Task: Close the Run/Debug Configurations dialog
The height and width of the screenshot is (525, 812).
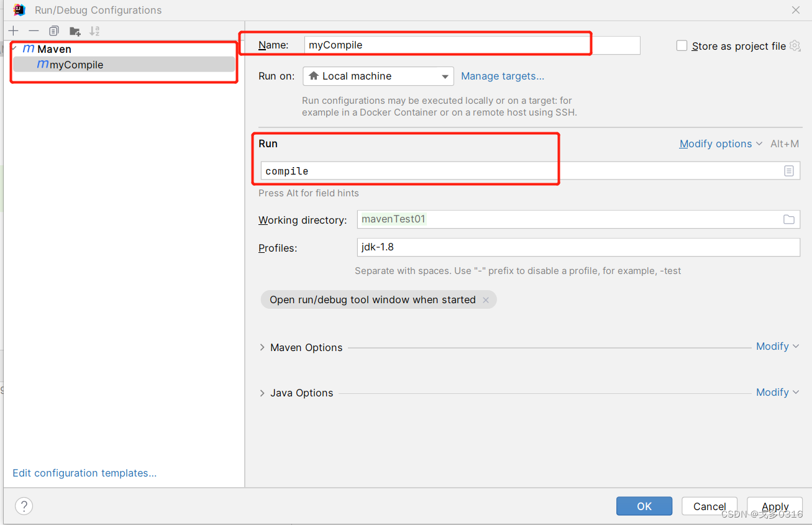Action: (796, 10)
